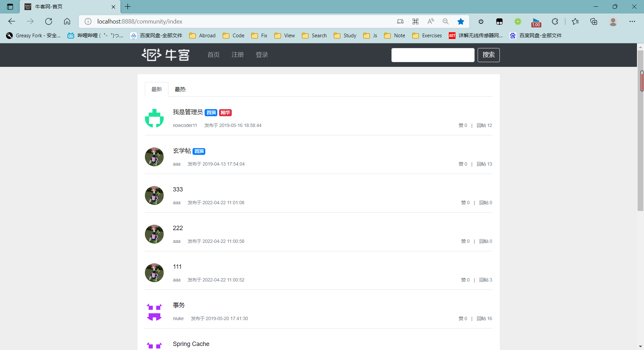Open the browser profile avatar
The width and height of the screenshot is (644, 350).
[x=613, y=21]
